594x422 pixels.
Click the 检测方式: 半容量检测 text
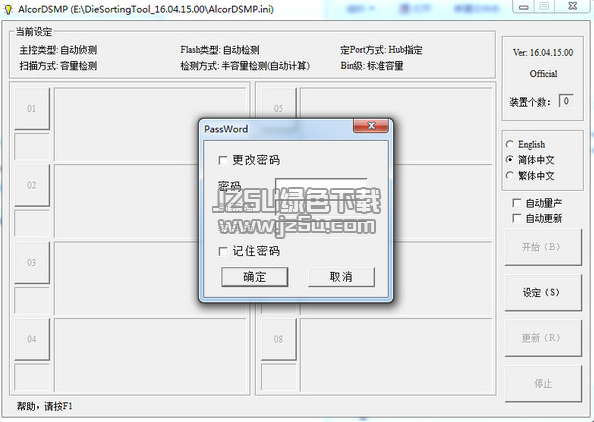click(x=245, y=66)
